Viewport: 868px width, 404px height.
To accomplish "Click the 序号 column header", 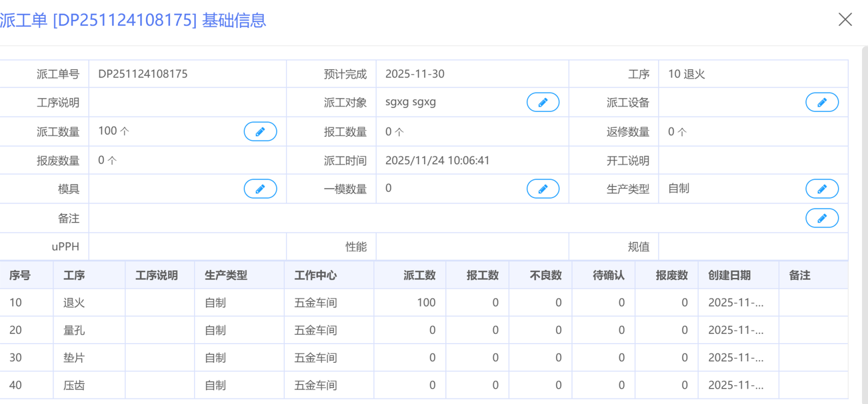I will [20, 275].
